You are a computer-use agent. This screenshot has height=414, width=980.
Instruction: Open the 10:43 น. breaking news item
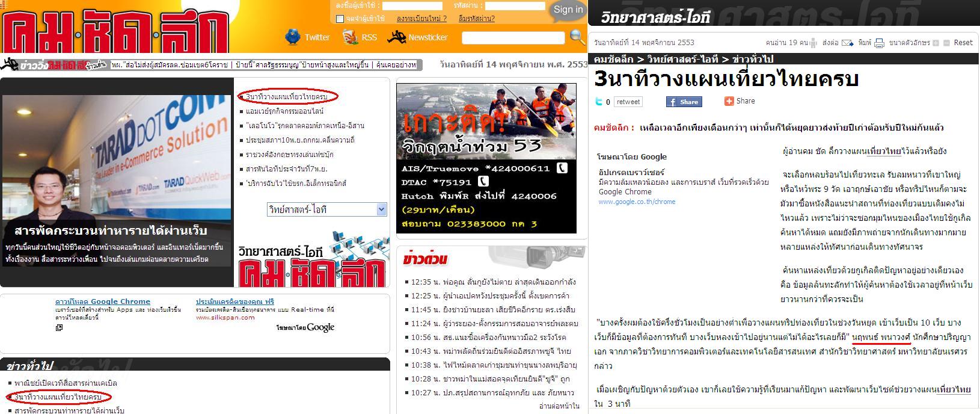tap(492, 351)
